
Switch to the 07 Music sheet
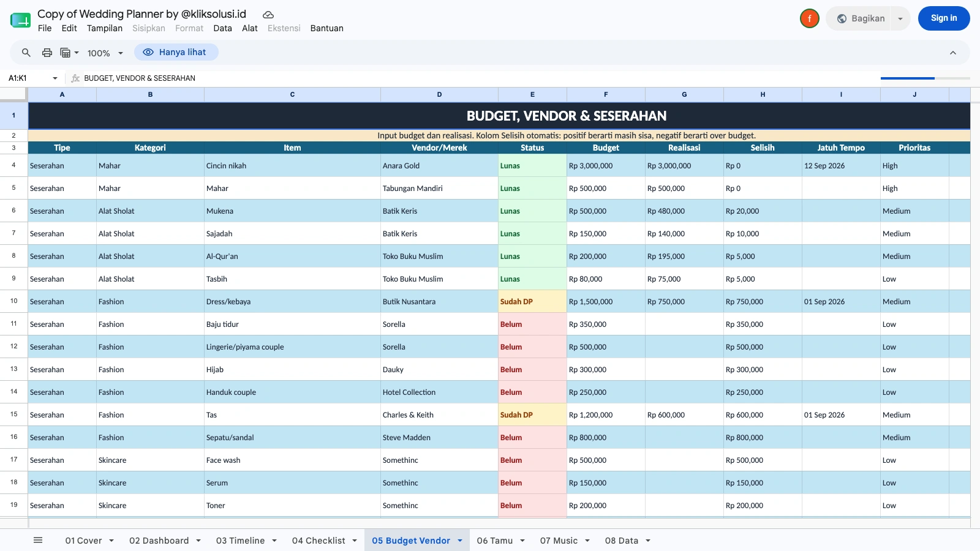click(559, 541)
